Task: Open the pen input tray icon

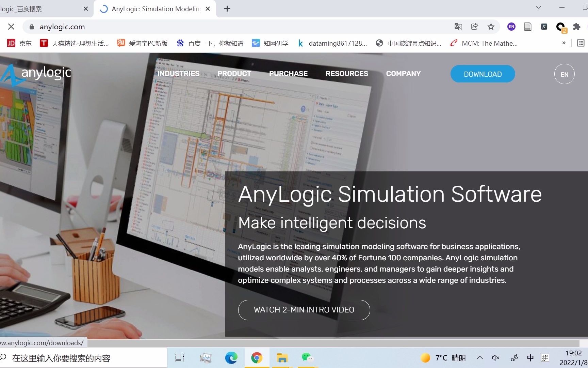Action: pos(514,358)
